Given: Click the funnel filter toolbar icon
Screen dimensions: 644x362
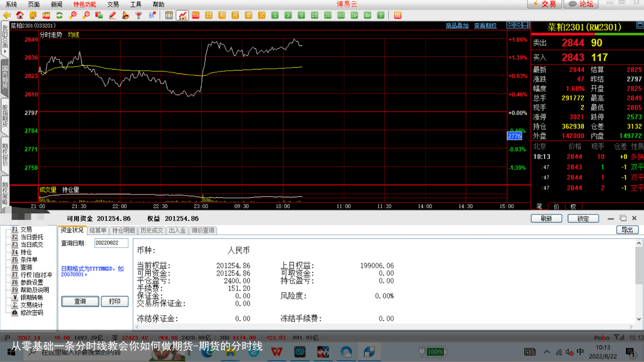Looking at the screenshot, I should (138, 15).
